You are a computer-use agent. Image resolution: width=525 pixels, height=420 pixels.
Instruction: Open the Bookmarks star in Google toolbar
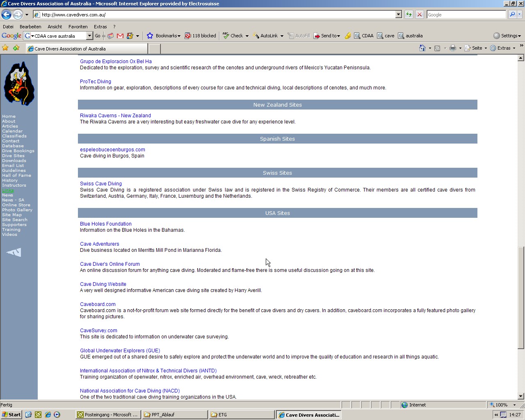(x=164, y=36)
